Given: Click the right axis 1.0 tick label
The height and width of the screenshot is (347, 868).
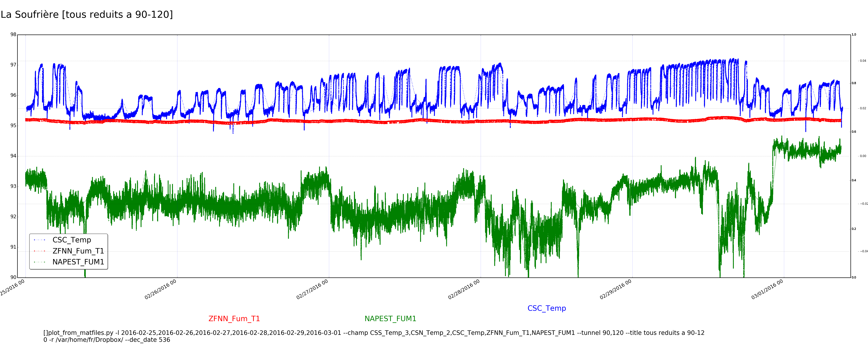Looking at the screenshot, I should [854, 34].
